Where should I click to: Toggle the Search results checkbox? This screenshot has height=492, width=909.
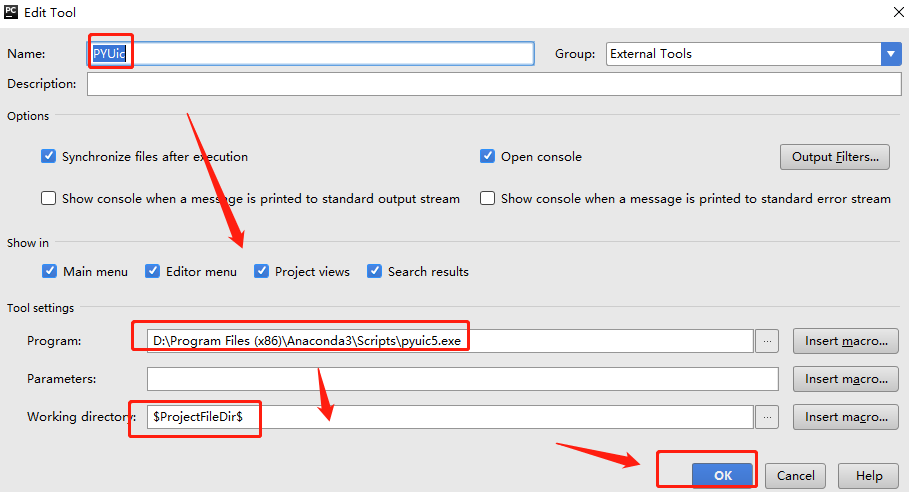[374, 271]
